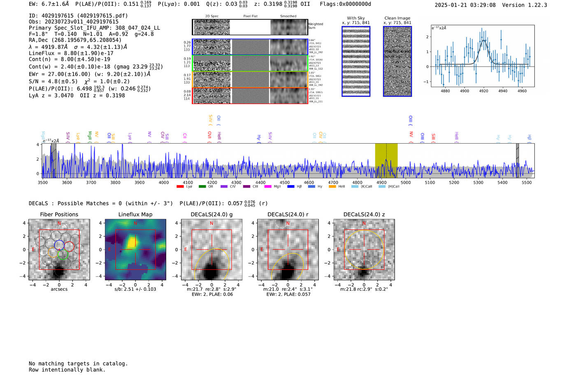
Task: Click the green-bordered 2D spectrum row
Action: [250, 63]
